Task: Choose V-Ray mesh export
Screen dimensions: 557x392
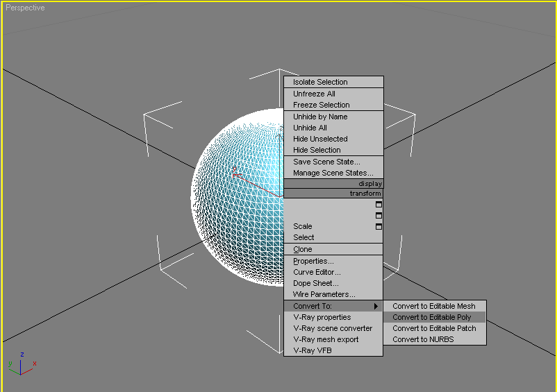Action: pos(333,339)
